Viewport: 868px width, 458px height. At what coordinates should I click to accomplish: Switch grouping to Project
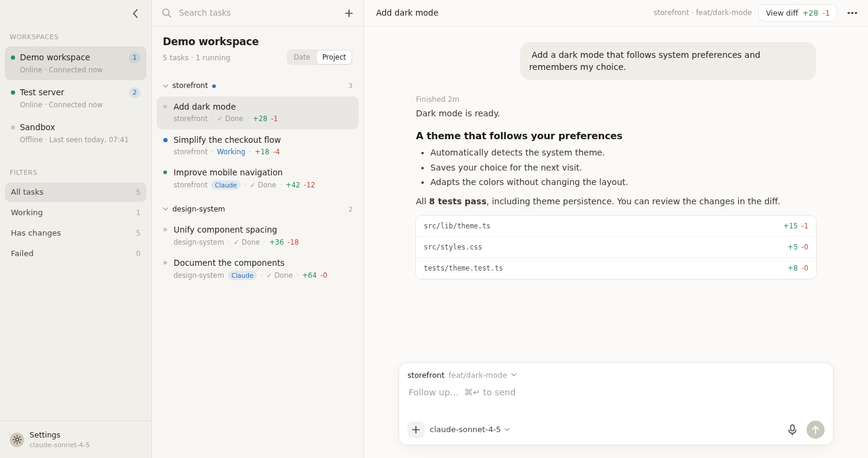click(334, 57)
